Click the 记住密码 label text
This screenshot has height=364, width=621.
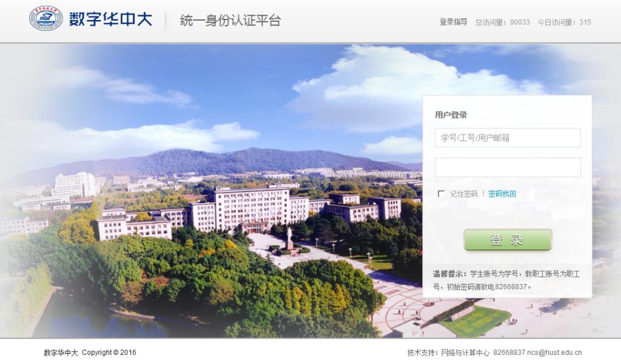tap(463, 194)
